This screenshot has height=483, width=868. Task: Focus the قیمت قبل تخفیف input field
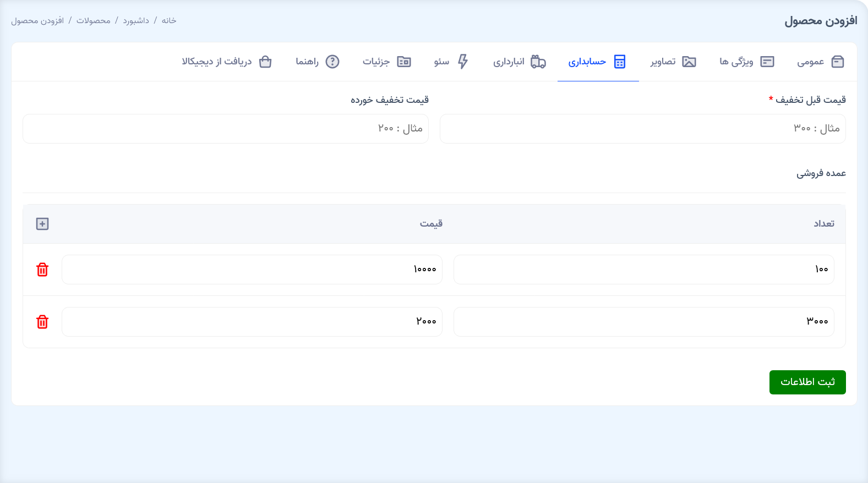coord(642,129)
